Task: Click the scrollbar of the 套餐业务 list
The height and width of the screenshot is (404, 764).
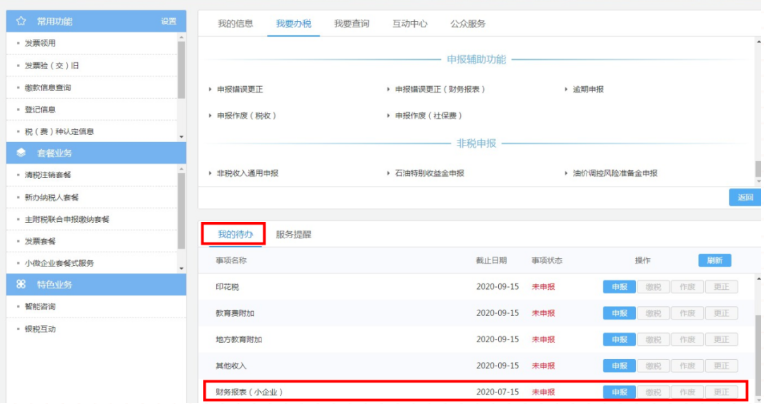Action: 181,211
